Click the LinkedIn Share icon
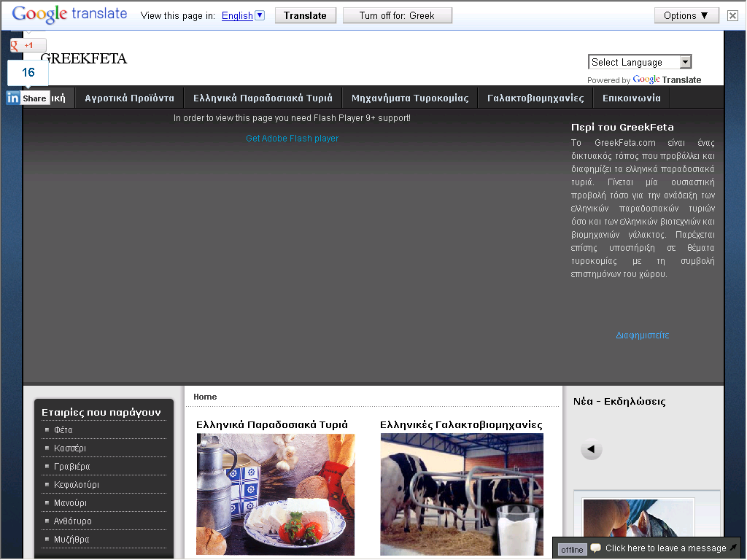Viewport: 747px width, 560px height. point(28,98)
